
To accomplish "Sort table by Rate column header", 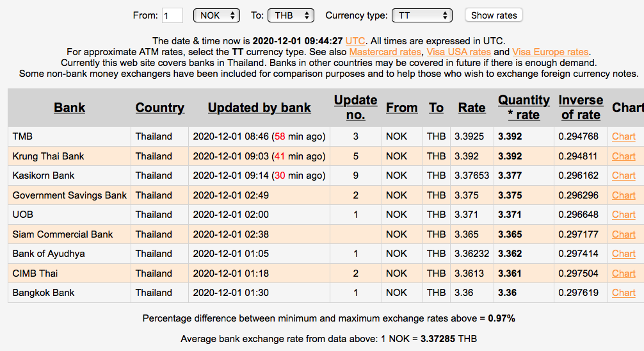I will coord(471,108).
